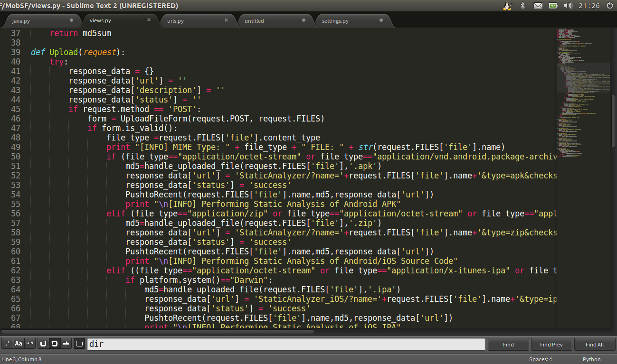Close the views.py tab
617x364 pixels.
[x=149, y=20]
